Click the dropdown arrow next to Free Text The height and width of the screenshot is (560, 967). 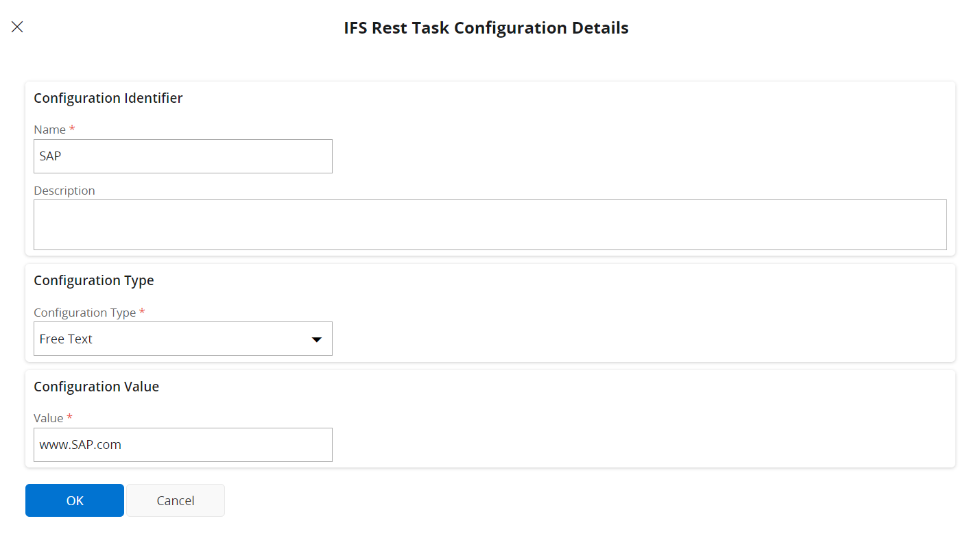[316, 339]
